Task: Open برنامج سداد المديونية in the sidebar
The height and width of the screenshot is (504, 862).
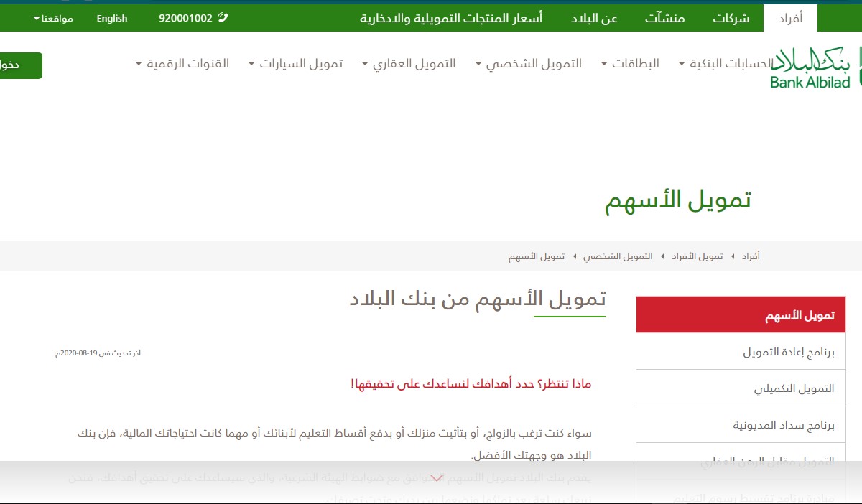Action: [x=741, y=425]
